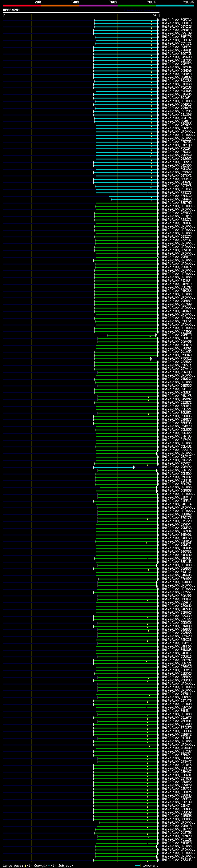197x868 pixels.
Task: Open hit UniRef100_O81396
Action: (176, 115)
